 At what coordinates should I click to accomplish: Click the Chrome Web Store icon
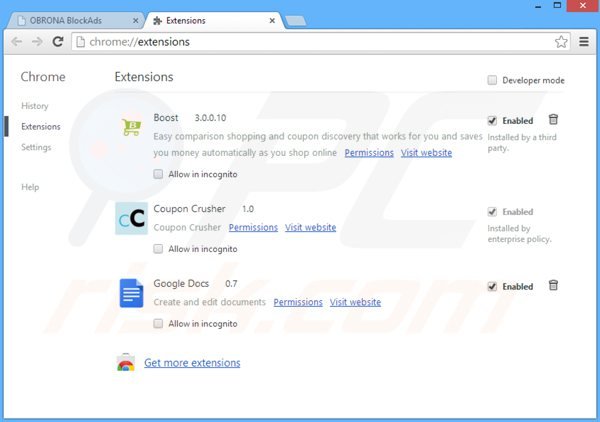(x=126, y=362)
